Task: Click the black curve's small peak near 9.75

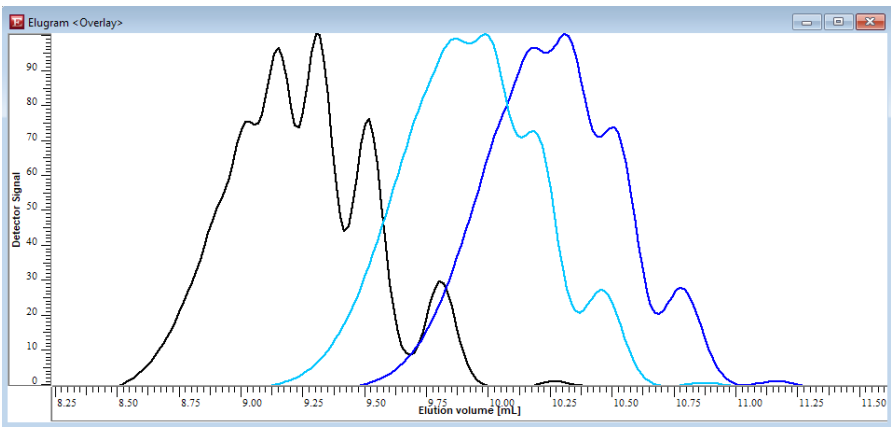Action: point(439,281)
